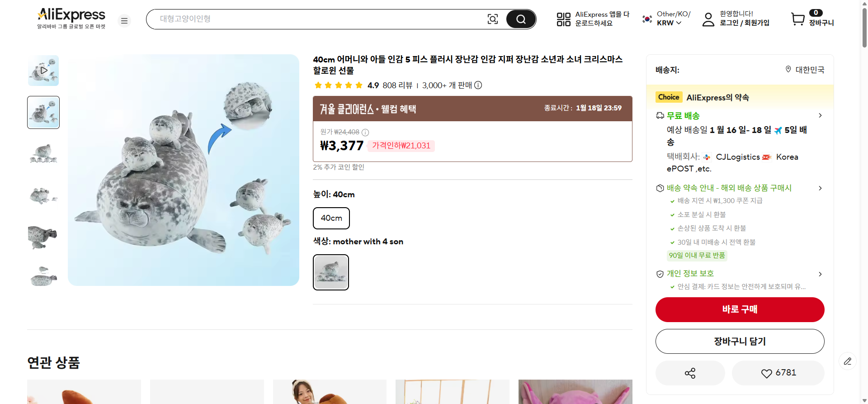Open the hamburger menu next to logo
Viewport: 868px width, 404px height.
click(124, 21)
